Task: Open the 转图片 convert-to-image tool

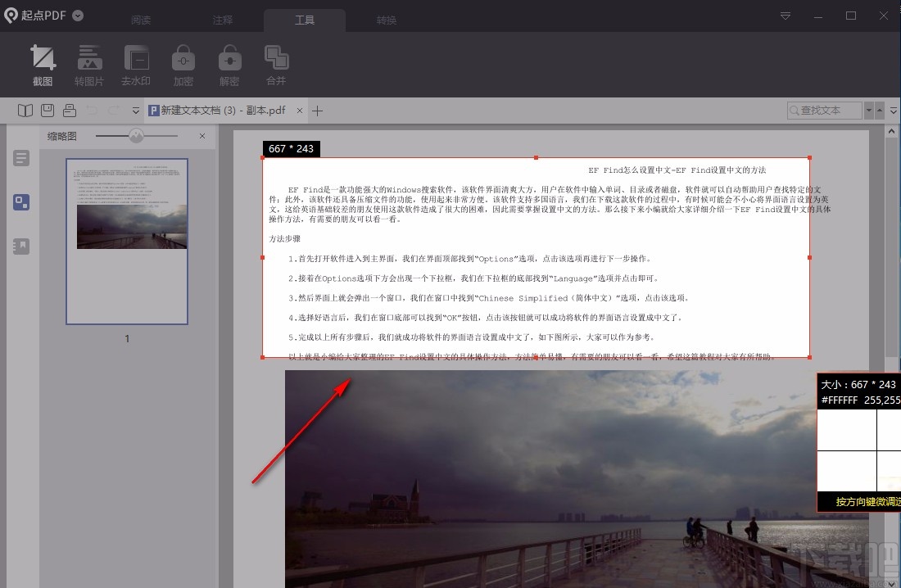Action: (x=89, y=65)
